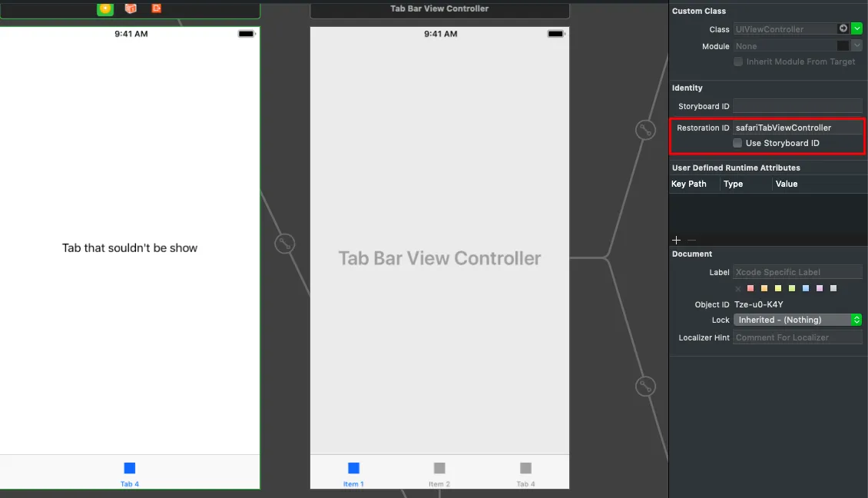The height and width of the screenshot is (498, 868).
Task: Choose the gray label color swatch
Action: tap(833, 288)
